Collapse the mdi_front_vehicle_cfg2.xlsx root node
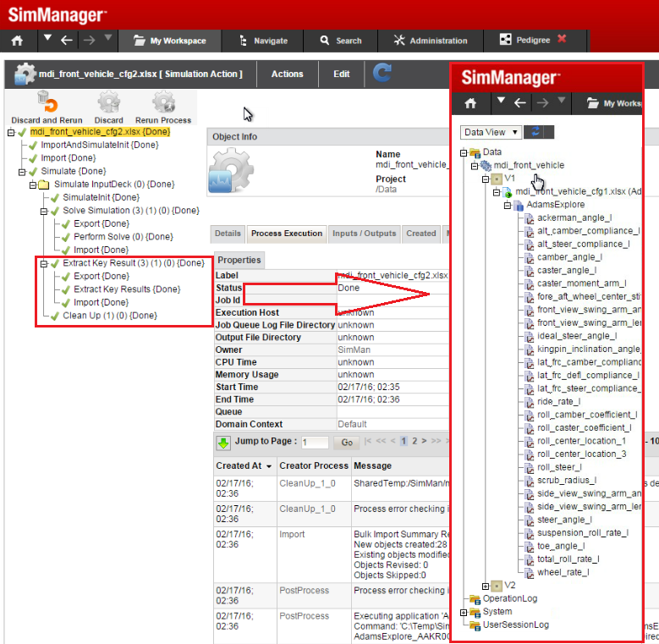The height and width of the screenshot is (644, 659). [x=11, y=133]
